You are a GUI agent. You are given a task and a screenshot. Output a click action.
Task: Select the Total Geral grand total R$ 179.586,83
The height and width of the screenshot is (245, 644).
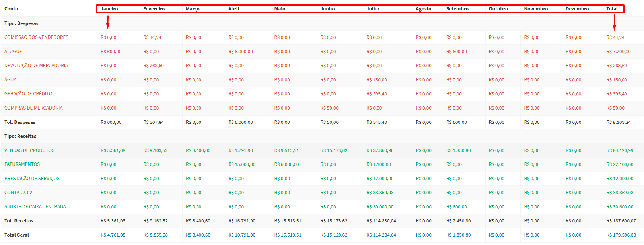pyautogui.click(x=621, y=235)
